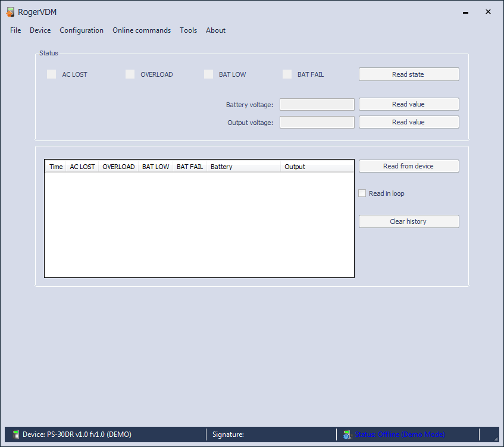Click Read value for Output voltage

click(408, 122)
